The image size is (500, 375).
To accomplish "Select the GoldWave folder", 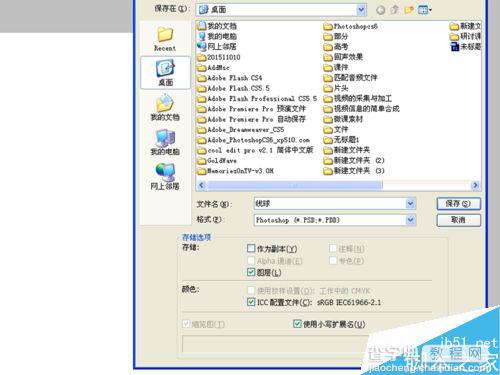I will 217,161.
